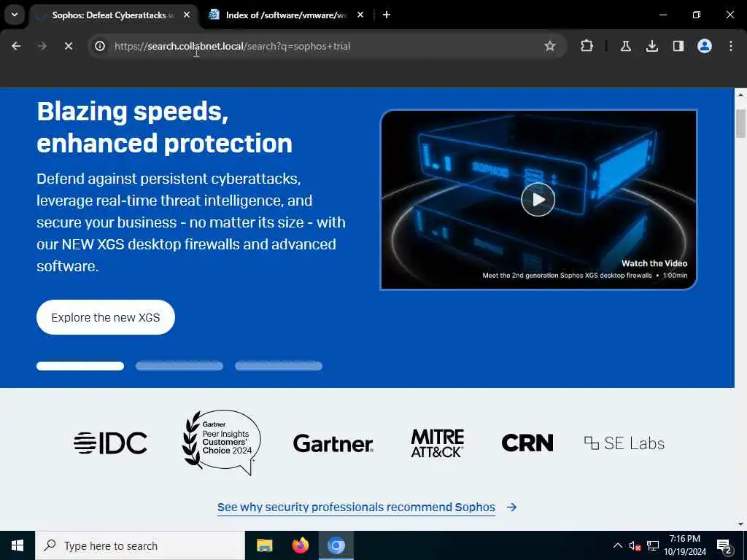
Task: Click the Gartner Peer Insights Customers' Choice badge
Action: [x=222, y=443]
